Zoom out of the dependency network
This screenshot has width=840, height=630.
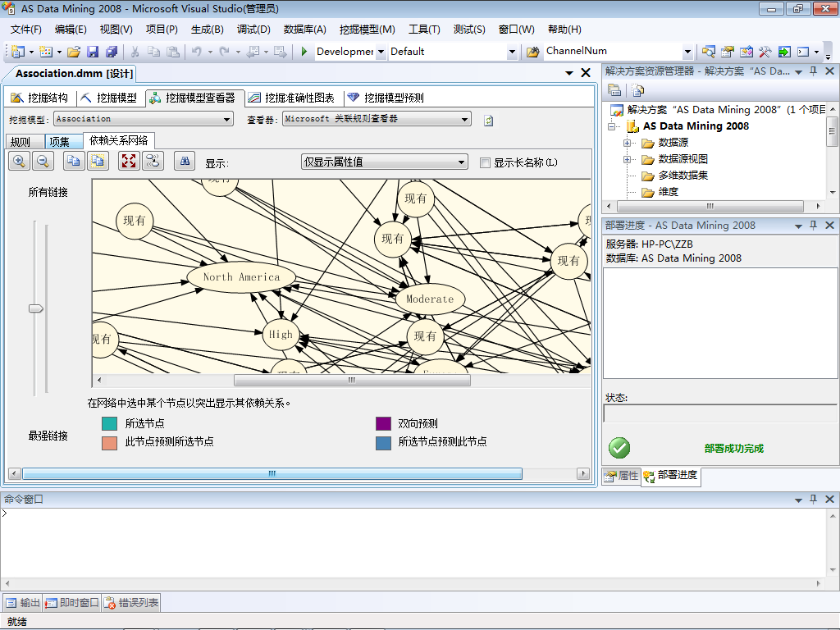(43, 161)
